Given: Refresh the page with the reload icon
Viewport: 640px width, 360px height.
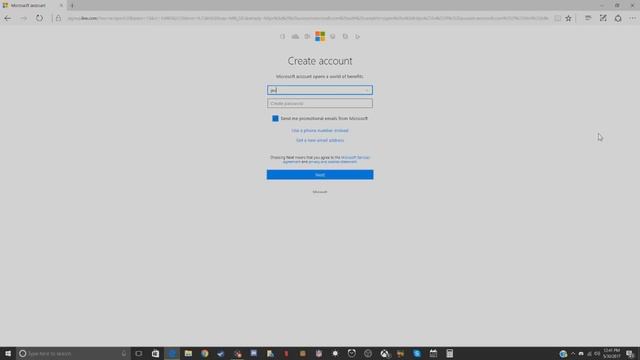Looking at the screenshot, I should pos(39,18).
